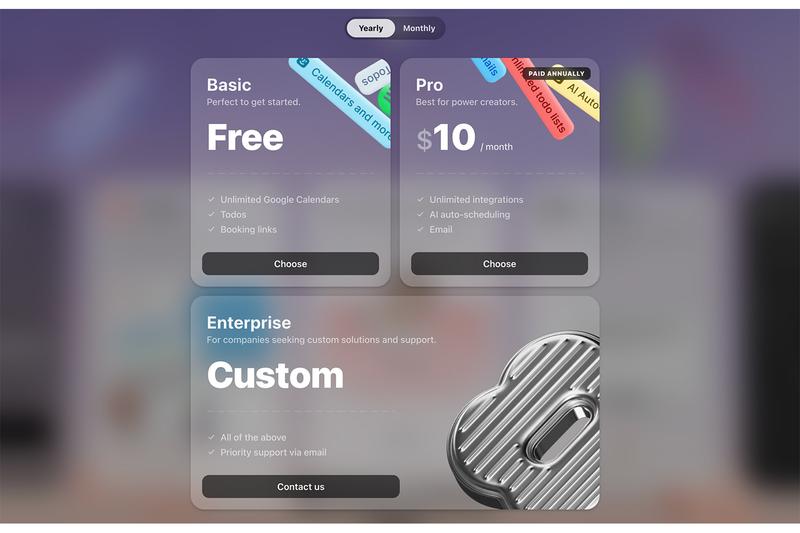
Task: Click the checkmark next to AI auto-scheduling
Action: 420,214
